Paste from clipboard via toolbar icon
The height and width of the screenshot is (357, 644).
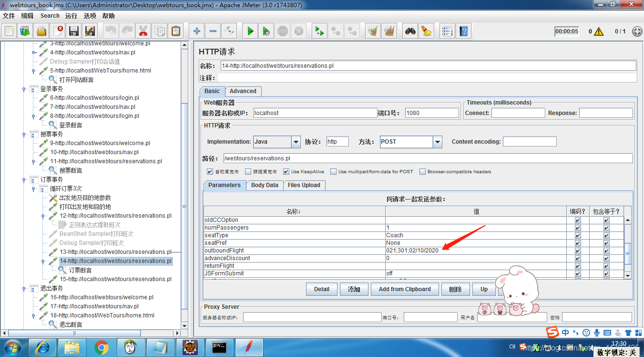[175, 31]
